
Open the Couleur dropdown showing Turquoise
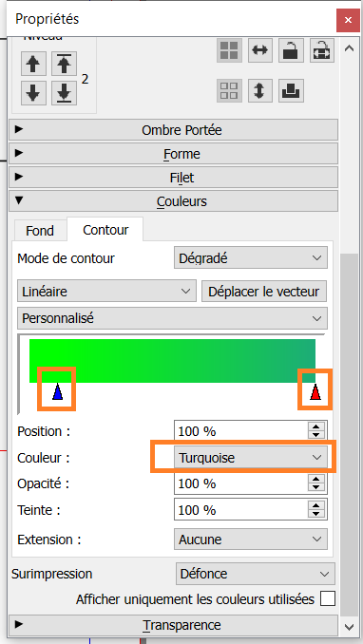click(251, 457)
